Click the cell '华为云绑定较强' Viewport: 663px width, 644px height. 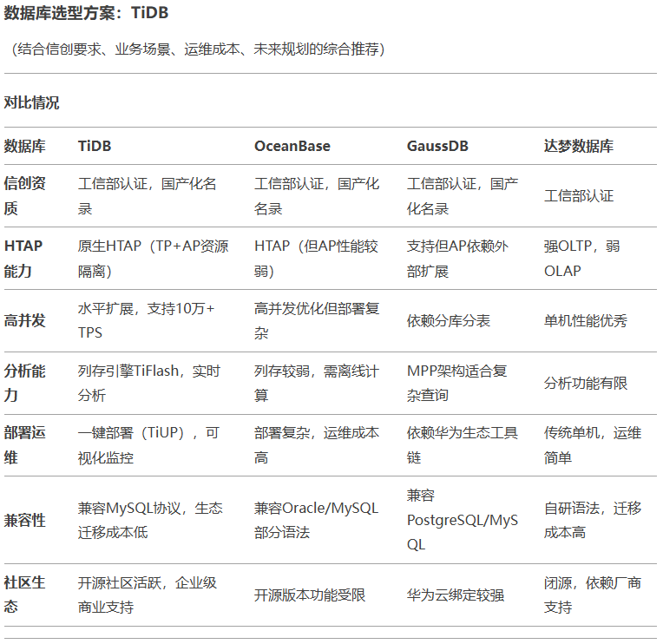click(x=456, y=595)
